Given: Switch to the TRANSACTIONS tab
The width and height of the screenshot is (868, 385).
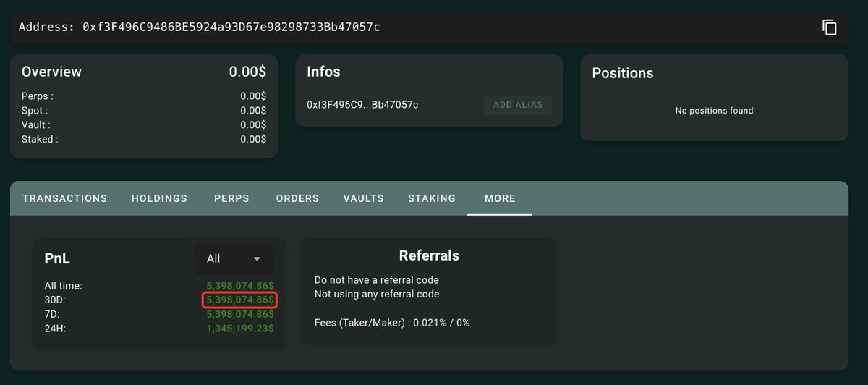Looking at the screenshot, I should (65, 198).
